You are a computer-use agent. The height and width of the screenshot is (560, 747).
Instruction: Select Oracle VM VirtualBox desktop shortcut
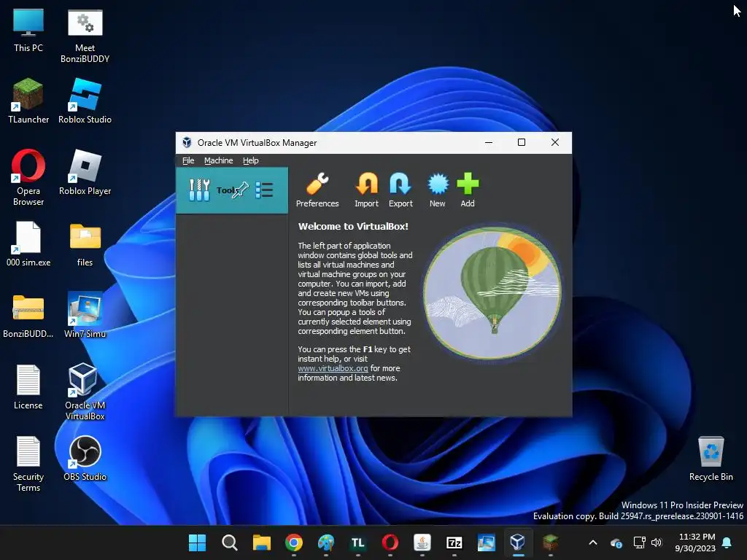point(85,392)
